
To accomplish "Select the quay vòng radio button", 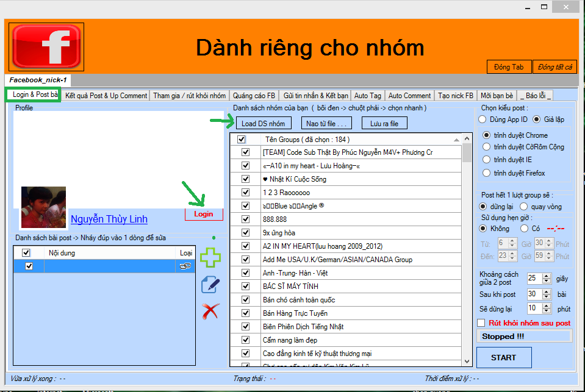I will 524,207.
